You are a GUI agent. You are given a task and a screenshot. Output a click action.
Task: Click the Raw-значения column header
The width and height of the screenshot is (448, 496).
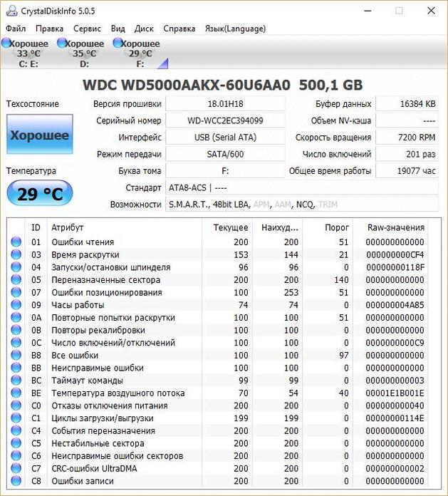point(391,227)
